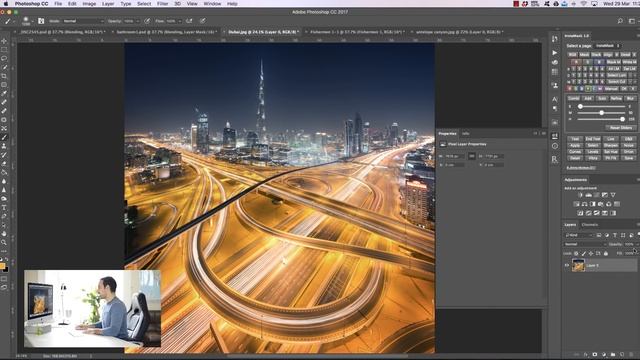Switch to the Channels tab

coord(590,224)
